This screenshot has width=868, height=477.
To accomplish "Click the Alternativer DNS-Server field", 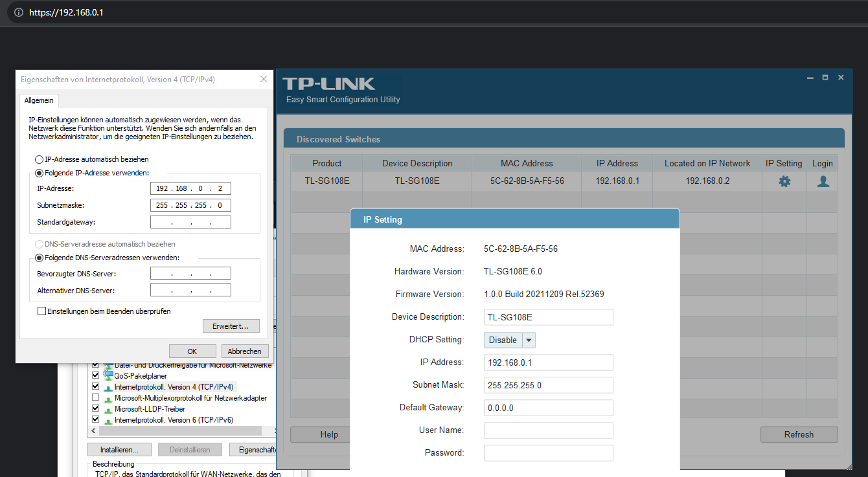I will point(190,290).
